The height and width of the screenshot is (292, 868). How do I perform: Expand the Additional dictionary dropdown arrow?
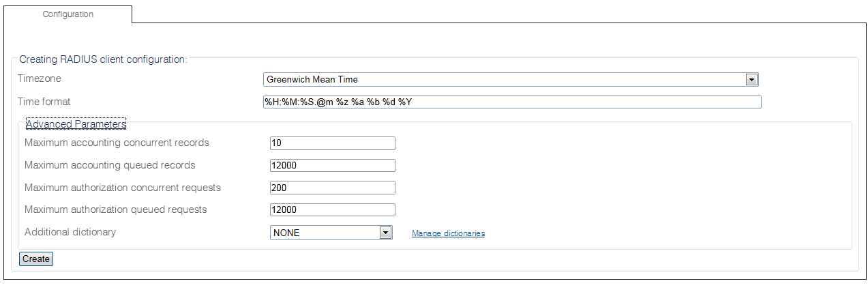[x=385, y=233]
